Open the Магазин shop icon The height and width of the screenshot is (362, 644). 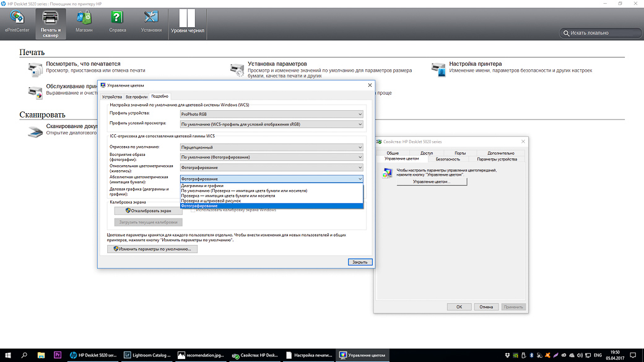point(84,22)
